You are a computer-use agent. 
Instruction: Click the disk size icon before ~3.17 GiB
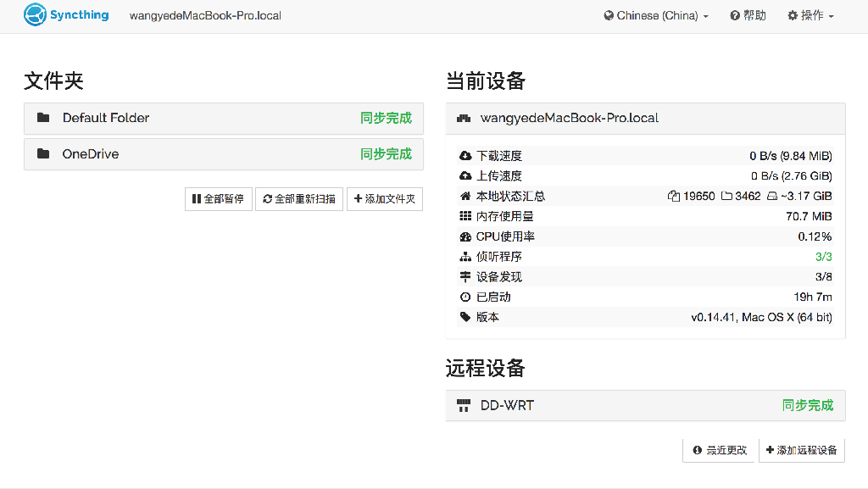(772, 196)
